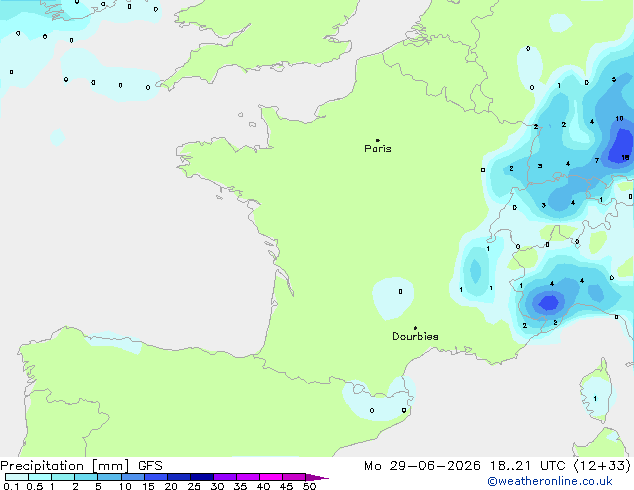Select the 1–2 mm legend swatch

point(63,477)
